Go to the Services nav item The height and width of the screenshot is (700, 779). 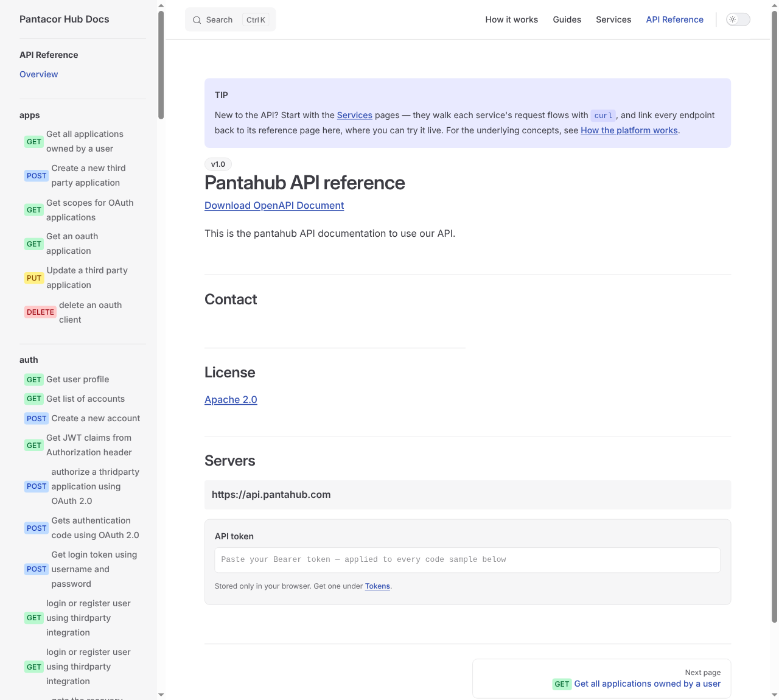(x=613, y=19)
